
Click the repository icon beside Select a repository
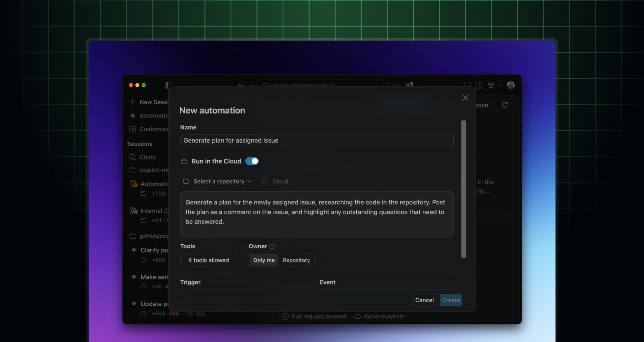click(x=186, y=181)
